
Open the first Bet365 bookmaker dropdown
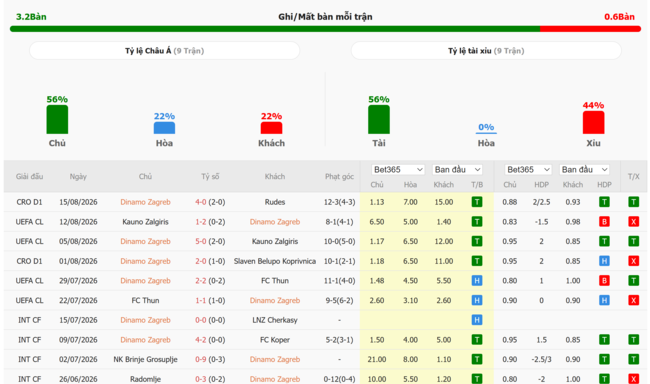click(398, 170)
